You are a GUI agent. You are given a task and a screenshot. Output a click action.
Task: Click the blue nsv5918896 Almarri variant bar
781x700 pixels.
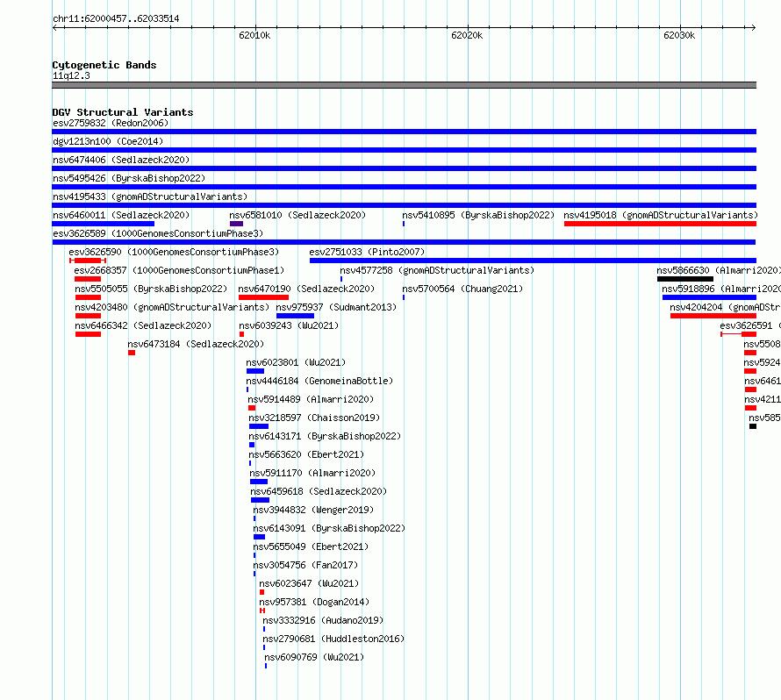coord(709,297)
